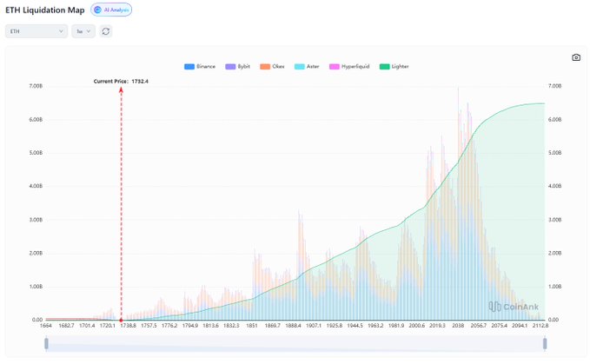The width and height of the screenshot is (590, 364).
Task: Click the left 7.00B y-axis label
Action: pyautogui.click(x=36, y=86)
